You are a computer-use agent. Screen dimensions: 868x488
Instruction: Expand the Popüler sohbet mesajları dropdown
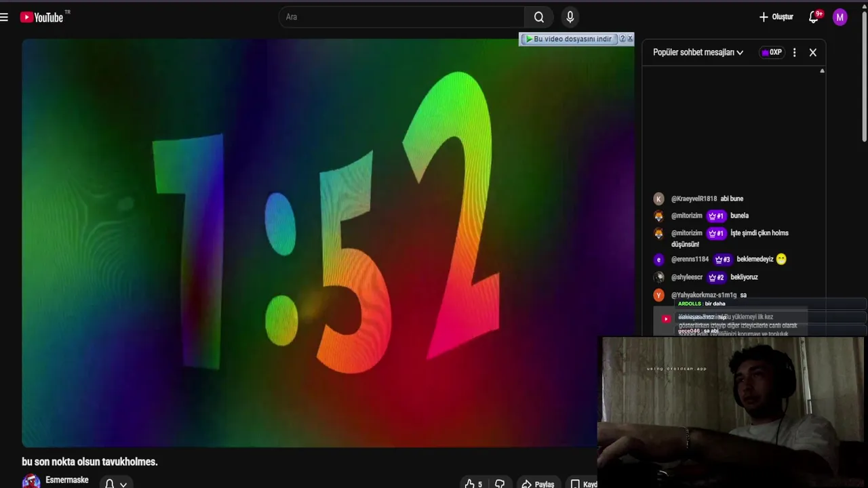click(x=698, y=52)
